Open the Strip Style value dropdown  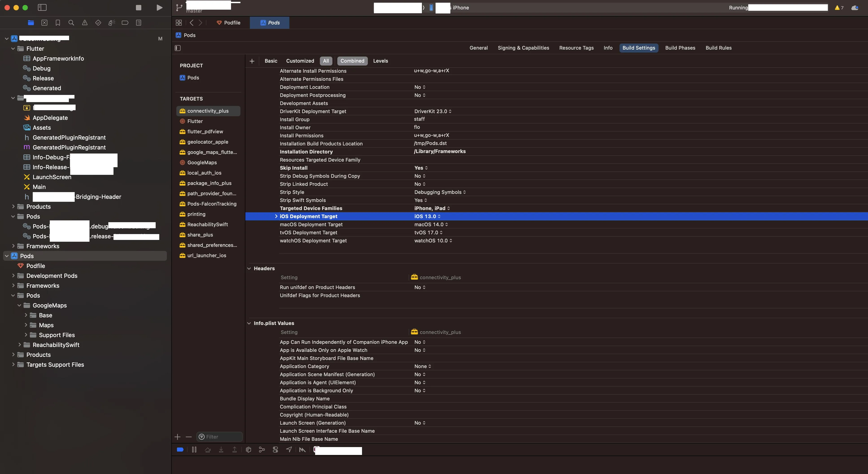point(440,192)
